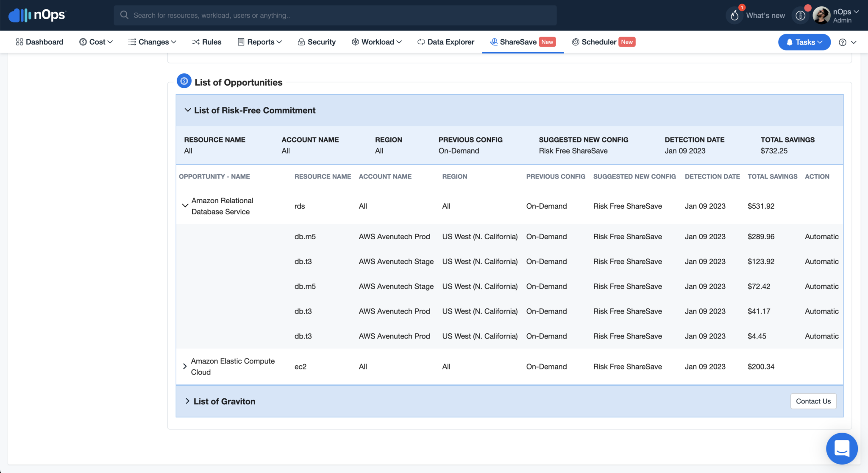Open the Tasks dropdown button
868x473 pixels.
click(804, 42)
